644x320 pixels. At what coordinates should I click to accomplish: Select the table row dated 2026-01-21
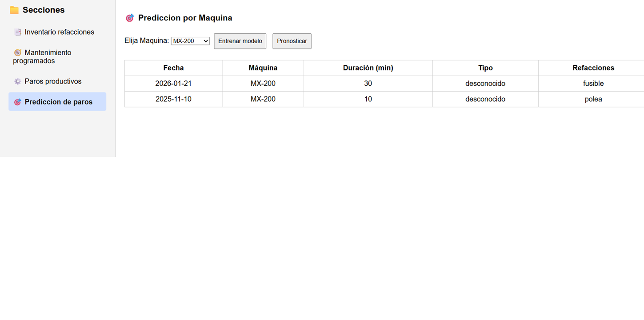click(x=173, y=83)
